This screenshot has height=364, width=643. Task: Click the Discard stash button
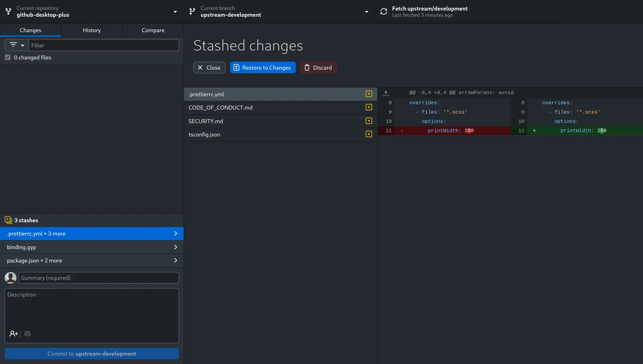(318, 67)
